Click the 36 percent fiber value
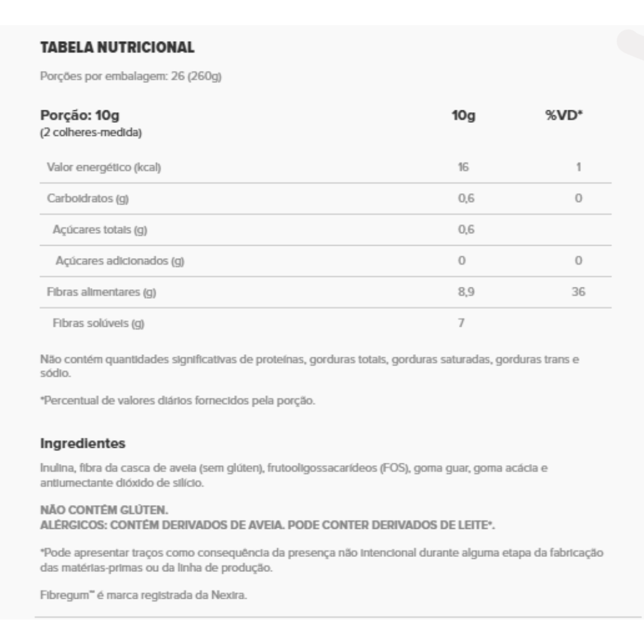 tap(578, 292)
